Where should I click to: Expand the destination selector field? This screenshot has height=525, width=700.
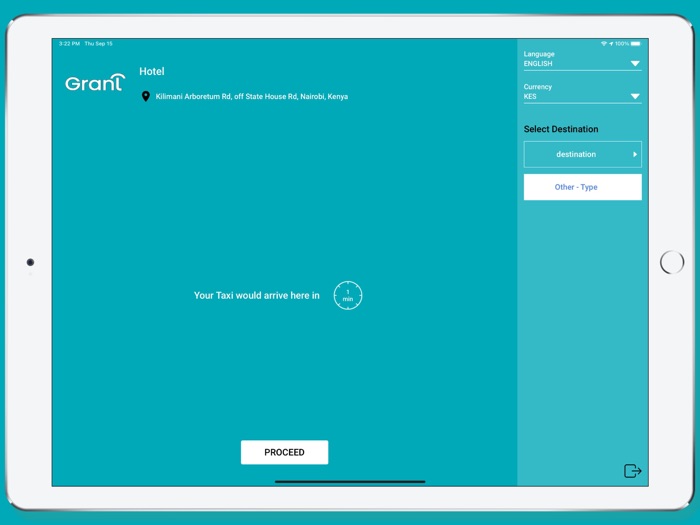pos(583,154)
